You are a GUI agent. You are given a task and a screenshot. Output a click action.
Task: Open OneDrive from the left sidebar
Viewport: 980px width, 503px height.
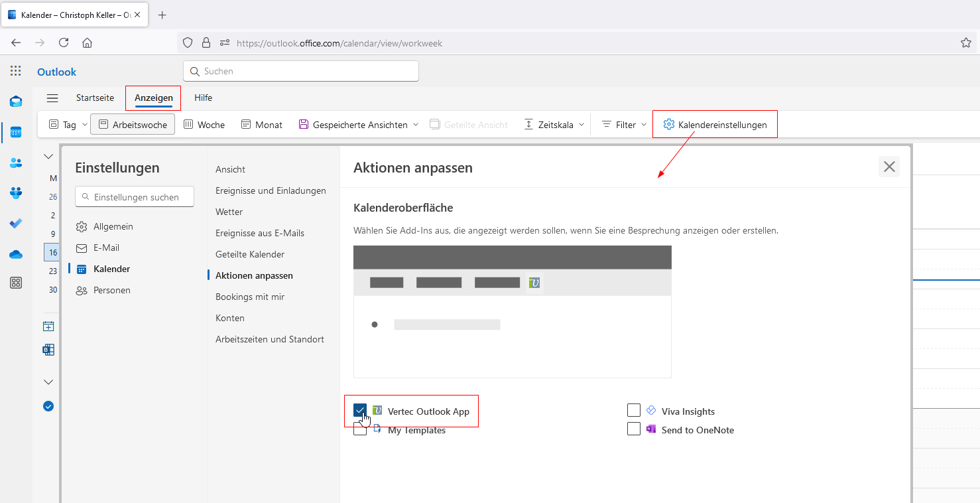(x=16, y=254)
